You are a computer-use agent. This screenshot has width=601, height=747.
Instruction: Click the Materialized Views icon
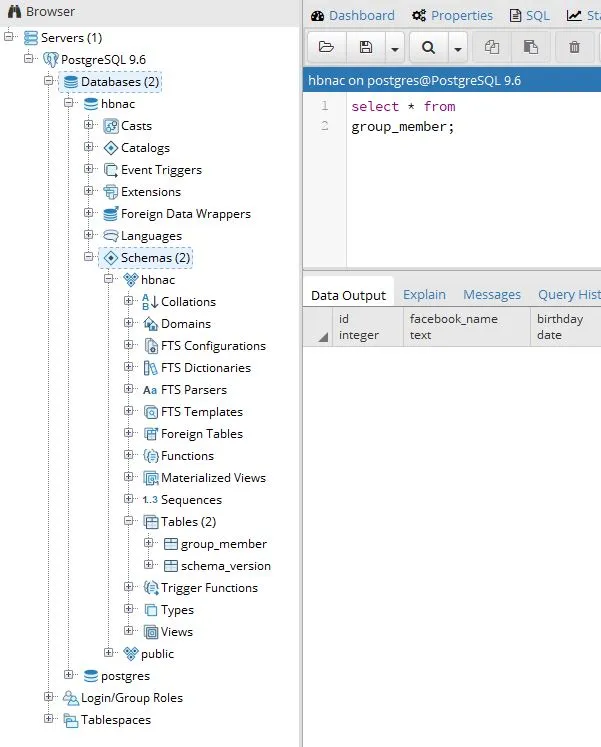[150, 478]
